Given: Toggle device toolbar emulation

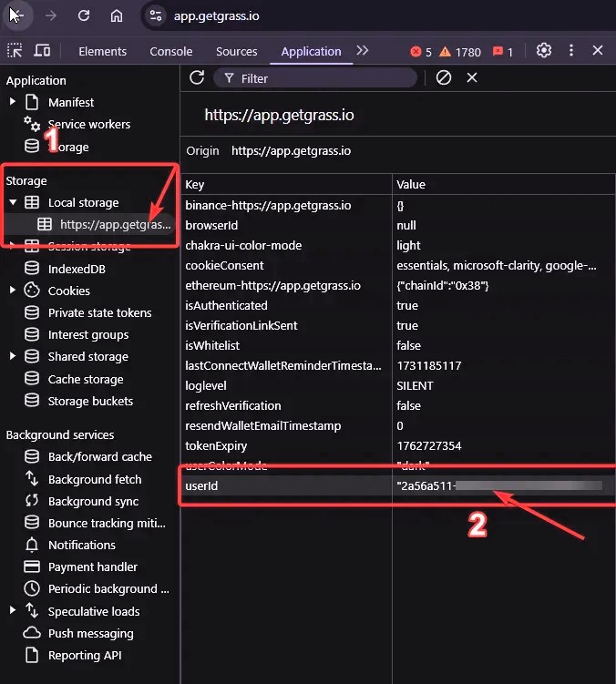Looking at the screenshot, I should pos(42,51).
